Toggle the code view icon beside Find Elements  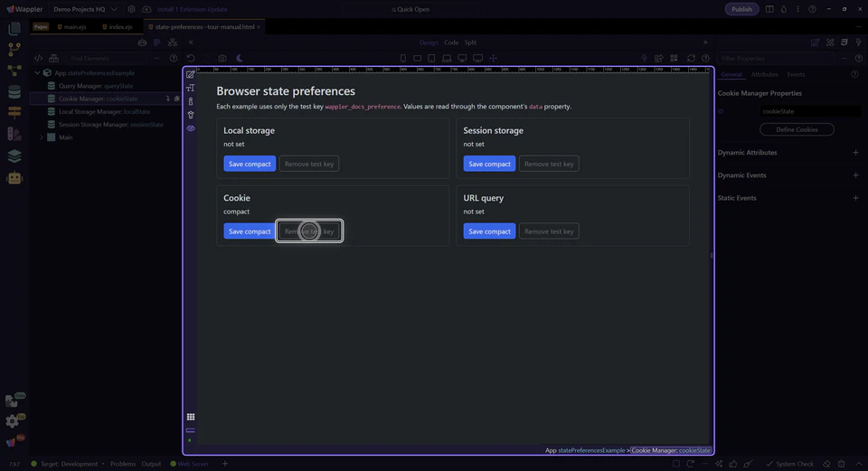38,58
